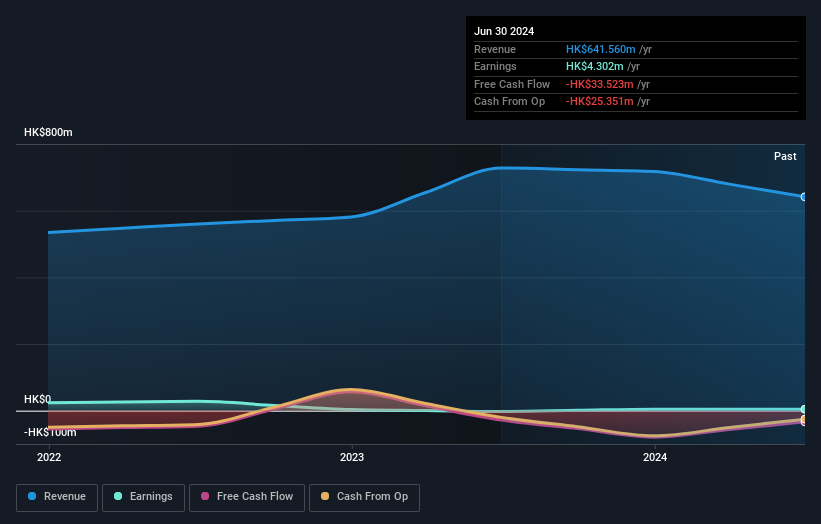This screenshot has height=524, width=821.
Task: Click the teal Earnings endpoint marker
Action: [804, 409]
